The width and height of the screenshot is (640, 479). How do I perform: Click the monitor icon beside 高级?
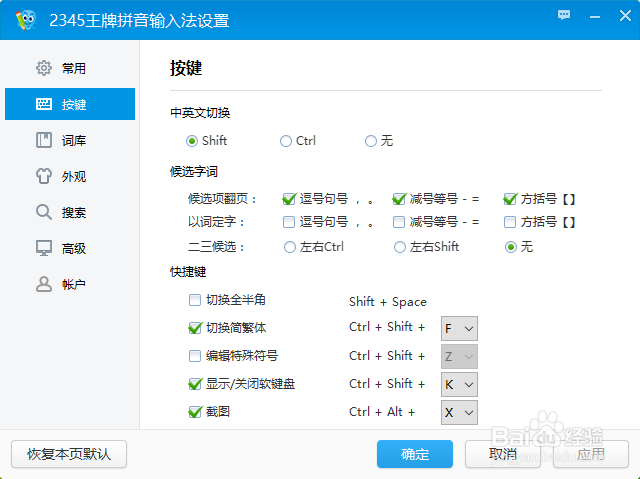pos(44,248)
